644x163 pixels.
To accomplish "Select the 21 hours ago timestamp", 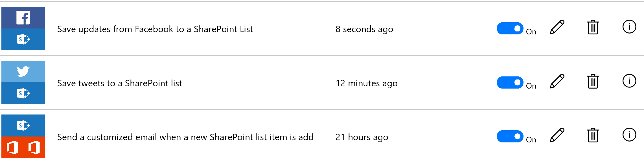I will coord(362,137).
